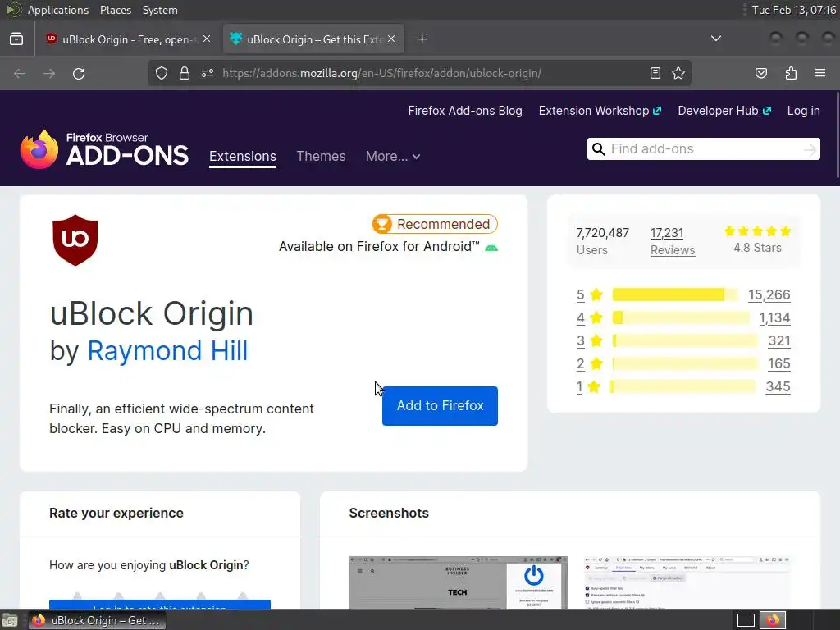Image resolution: width=840 pixels, height=630 pixels.
Task: Click the show desktop icon in taskbar
Action: click(9, 620)
